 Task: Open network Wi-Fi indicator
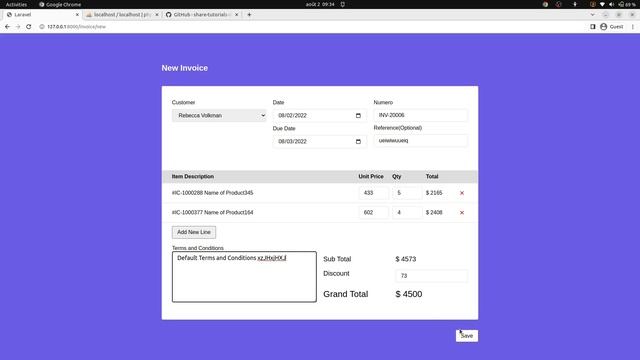(x=602, y=4)
